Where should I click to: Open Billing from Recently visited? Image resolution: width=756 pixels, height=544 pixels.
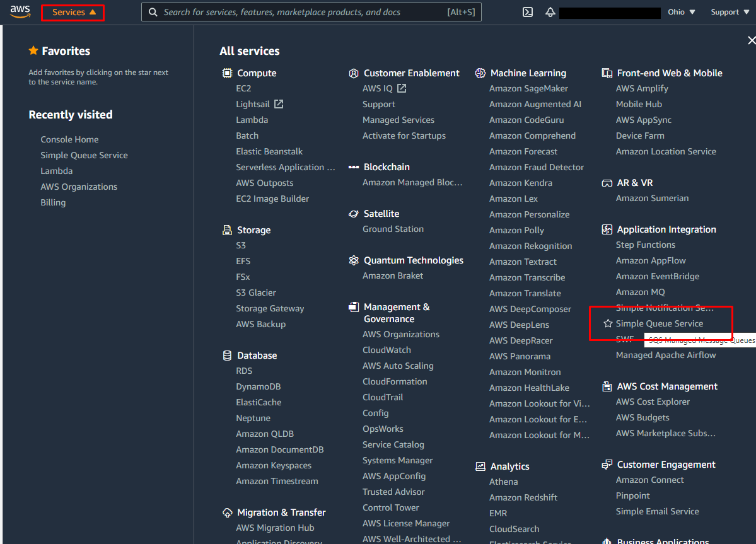(53, 202)
